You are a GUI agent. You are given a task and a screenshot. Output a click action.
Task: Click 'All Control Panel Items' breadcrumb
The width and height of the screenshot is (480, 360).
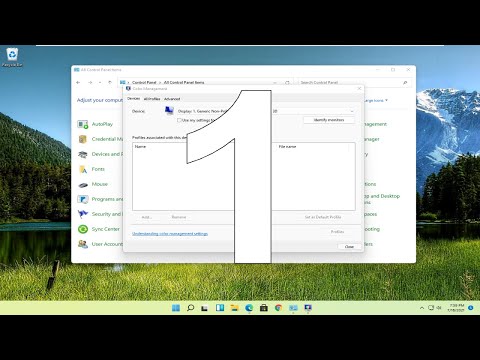pyautogui.click(x=184, y=82)
